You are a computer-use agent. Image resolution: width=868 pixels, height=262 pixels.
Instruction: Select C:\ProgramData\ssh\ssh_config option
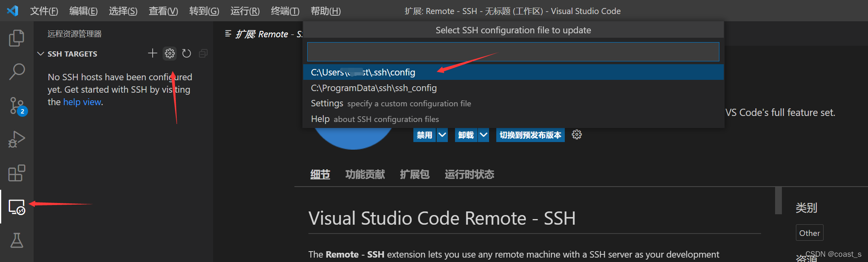click(x=514, y=88)
